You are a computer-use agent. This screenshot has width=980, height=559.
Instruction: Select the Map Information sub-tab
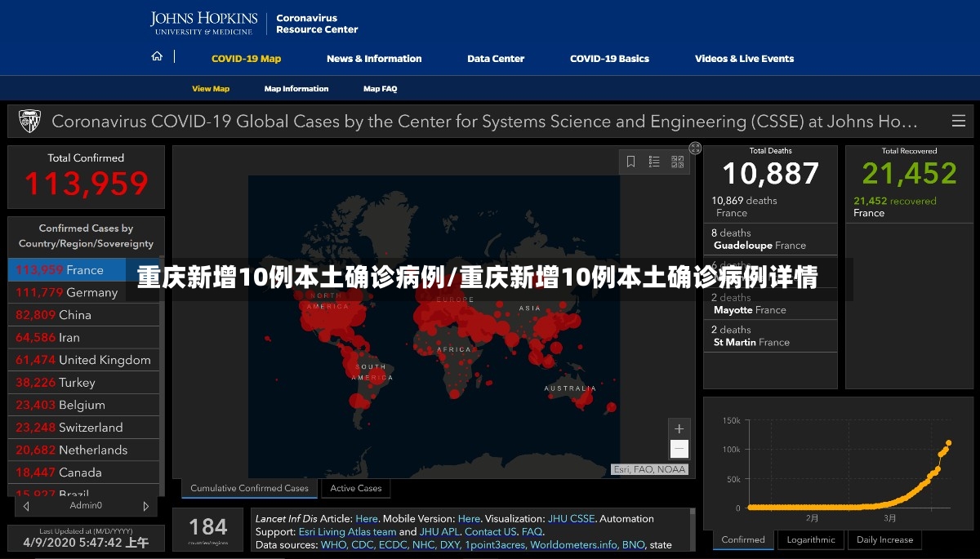click(296, 89)
